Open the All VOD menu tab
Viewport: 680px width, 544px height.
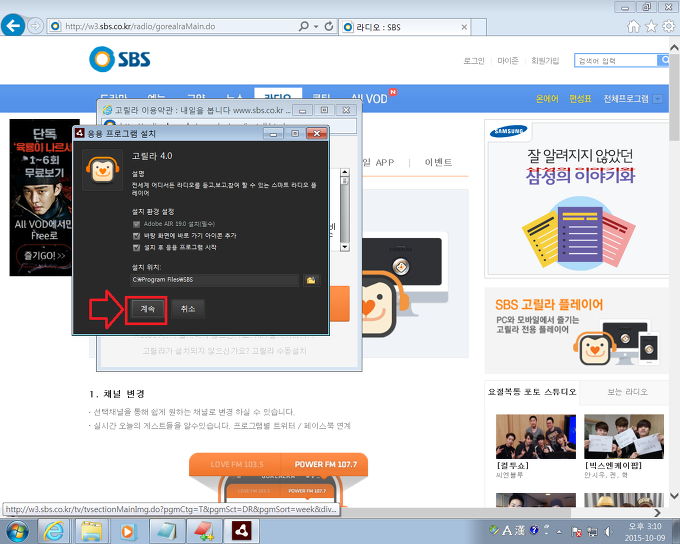(369, 99)
